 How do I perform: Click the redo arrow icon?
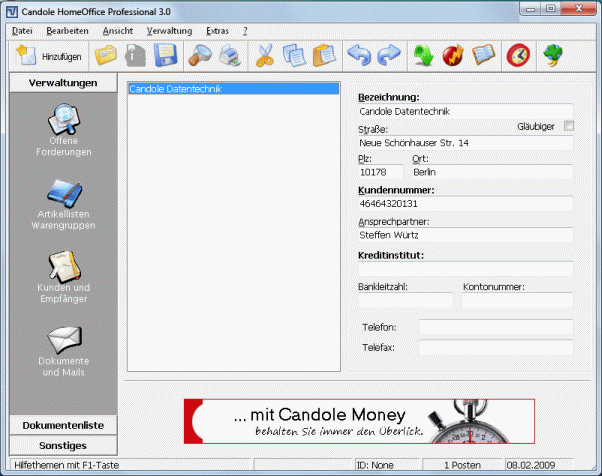click(x=389, y=56)
